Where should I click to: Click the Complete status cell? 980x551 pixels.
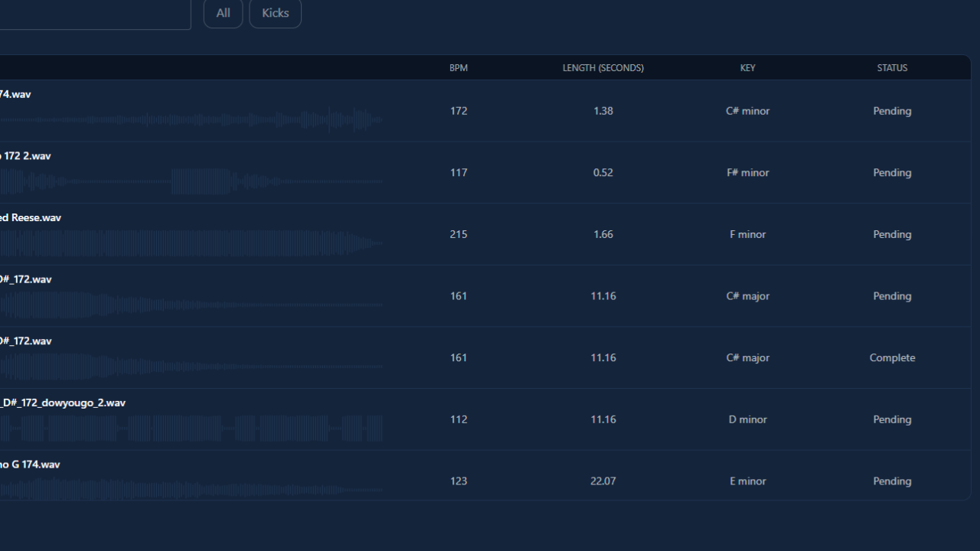tap(892, 358)
